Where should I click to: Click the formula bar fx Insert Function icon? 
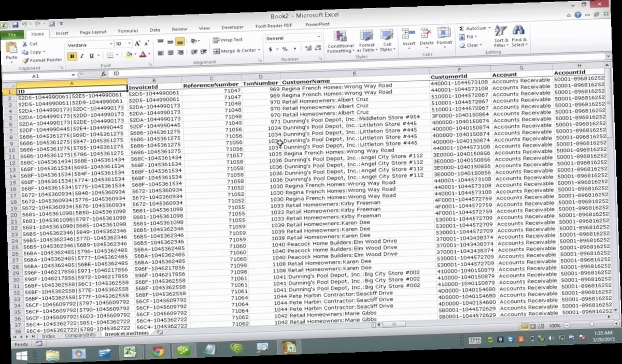(x=104, y=74)
